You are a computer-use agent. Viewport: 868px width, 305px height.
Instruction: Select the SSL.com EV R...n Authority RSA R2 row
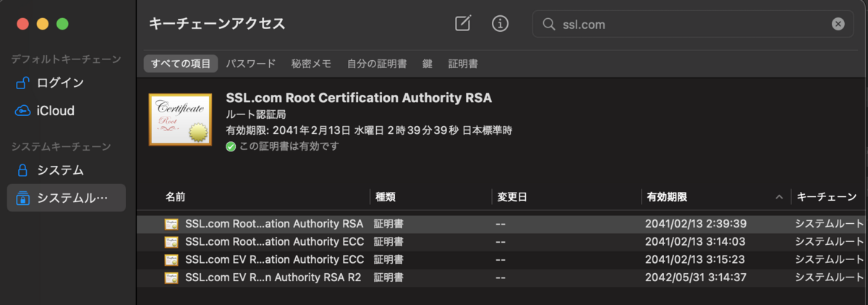tap(502, 277)
